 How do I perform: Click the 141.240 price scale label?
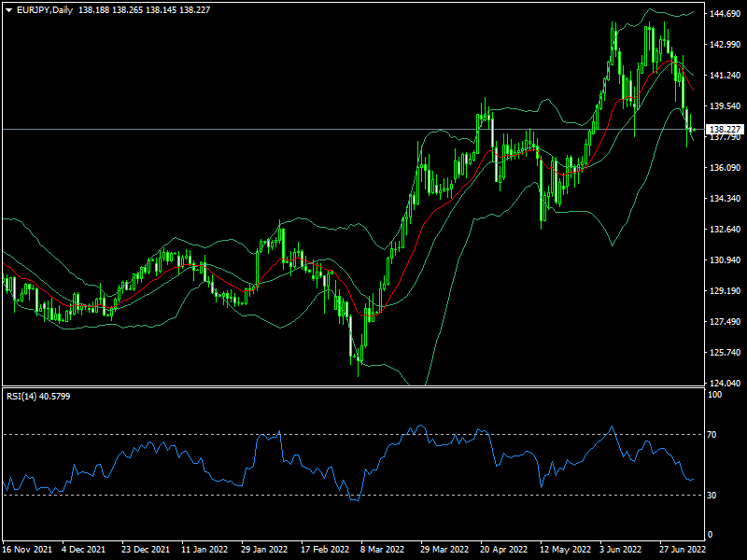pos(726,76)
